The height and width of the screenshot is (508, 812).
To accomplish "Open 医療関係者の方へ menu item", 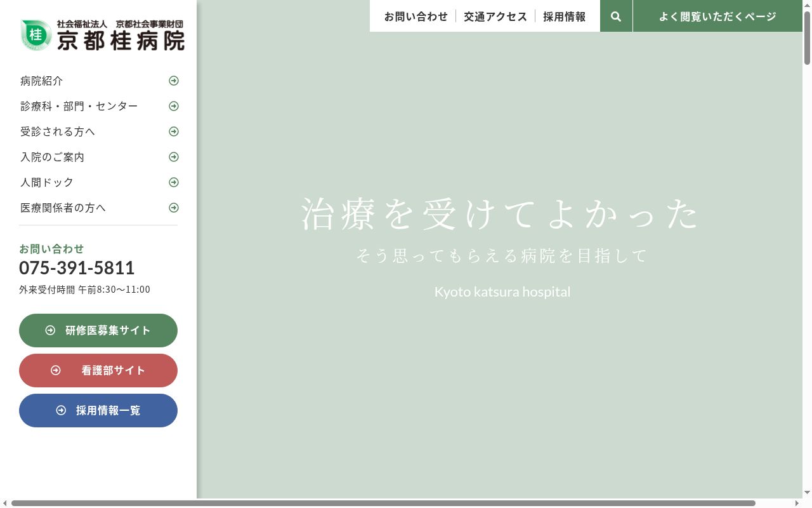I will click(x=98, y=208).
